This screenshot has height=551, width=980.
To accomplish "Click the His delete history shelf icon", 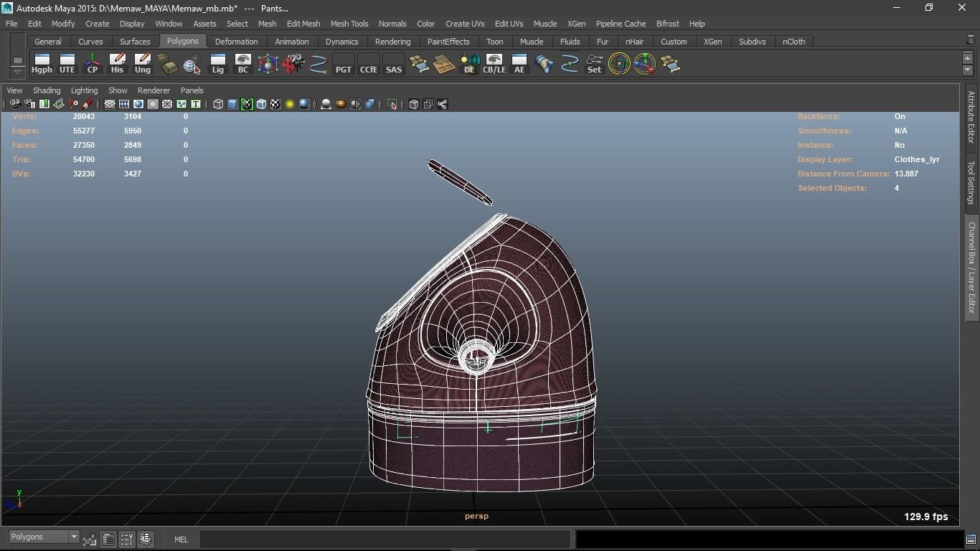I will coord(117,64).
